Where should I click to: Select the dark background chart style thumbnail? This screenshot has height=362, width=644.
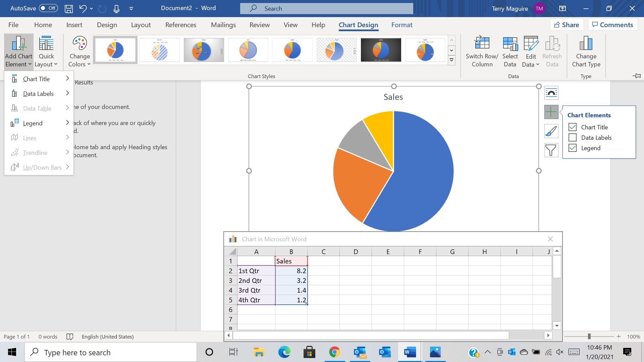pyautogui.click(x=381, y=50)
